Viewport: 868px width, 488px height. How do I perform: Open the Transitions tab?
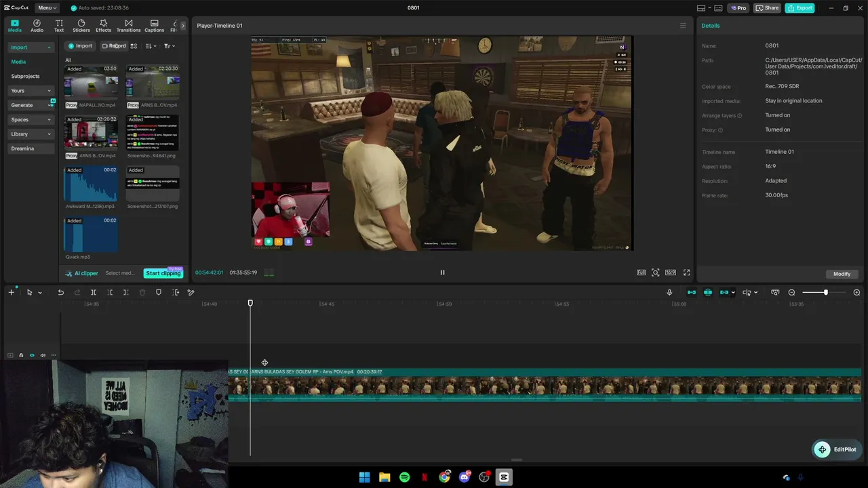pyautogui.click(x=128, y=26)
